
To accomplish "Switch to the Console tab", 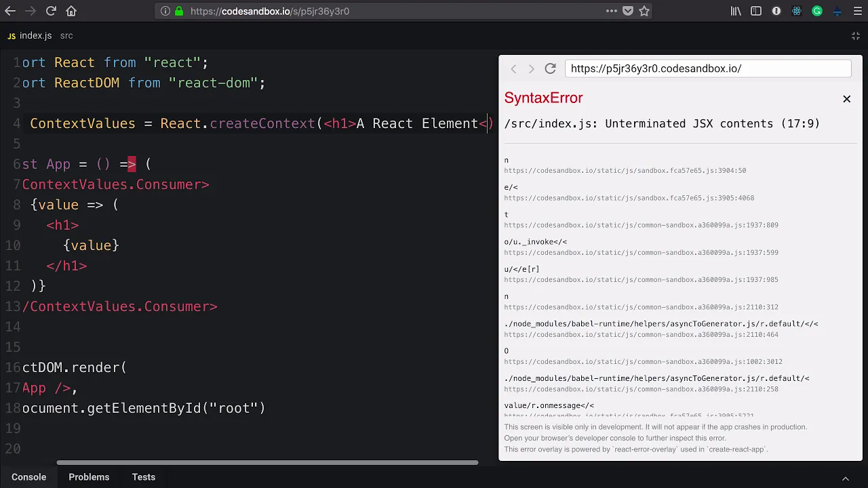I will pyautogui.click(x=28, y=477).
